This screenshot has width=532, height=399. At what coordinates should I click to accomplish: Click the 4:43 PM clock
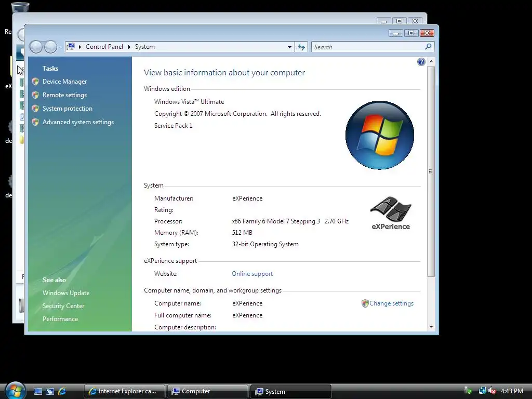coord(512,391)
